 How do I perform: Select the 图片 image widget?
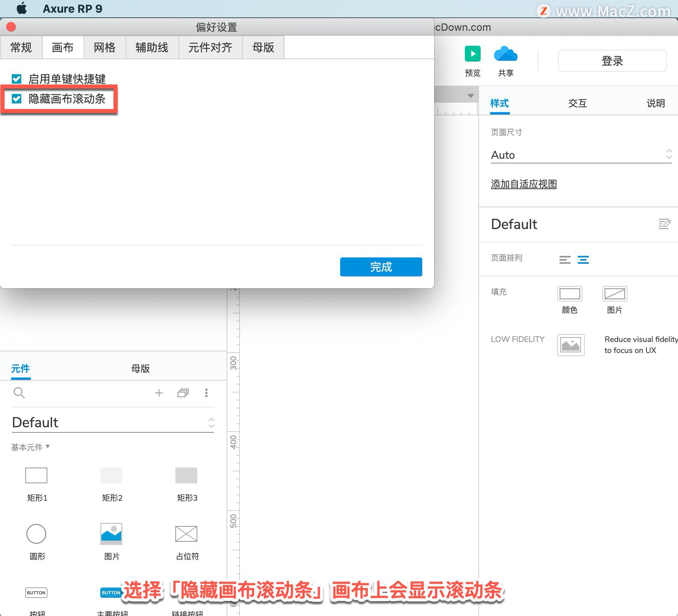pos(111,534)
